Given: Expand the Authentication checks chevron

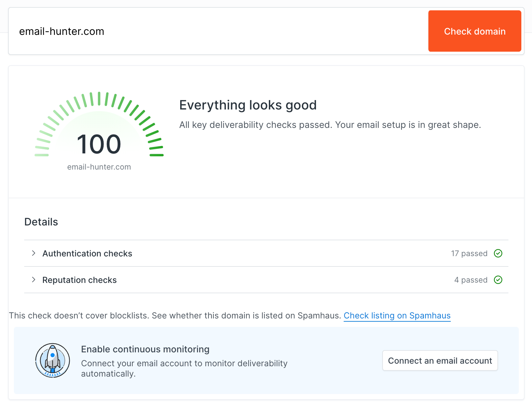Looking at the screenshot, I should [x=34, y=253].
